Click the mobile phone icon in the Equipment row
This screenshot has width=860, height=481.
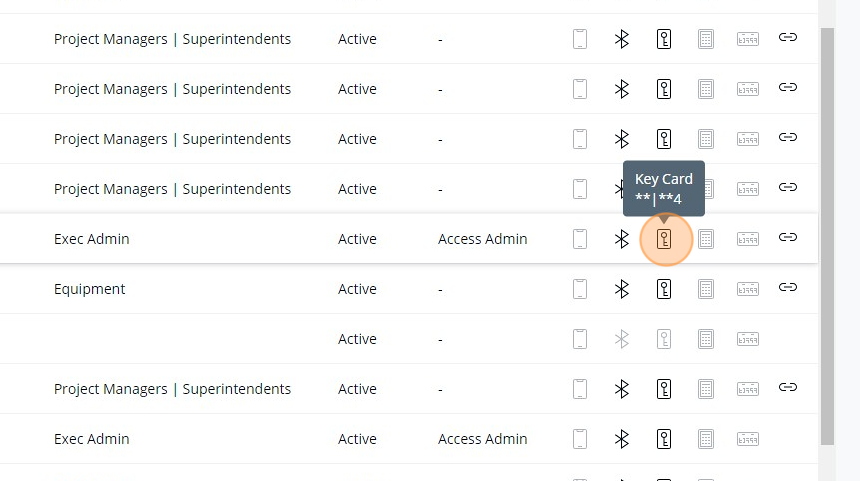(x=580, y=289)
